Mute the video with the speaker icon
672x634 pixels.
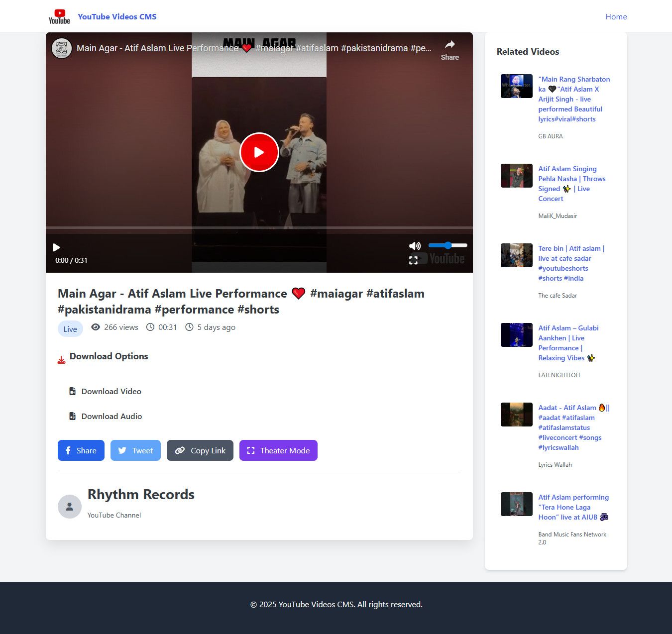pos(415,246)
